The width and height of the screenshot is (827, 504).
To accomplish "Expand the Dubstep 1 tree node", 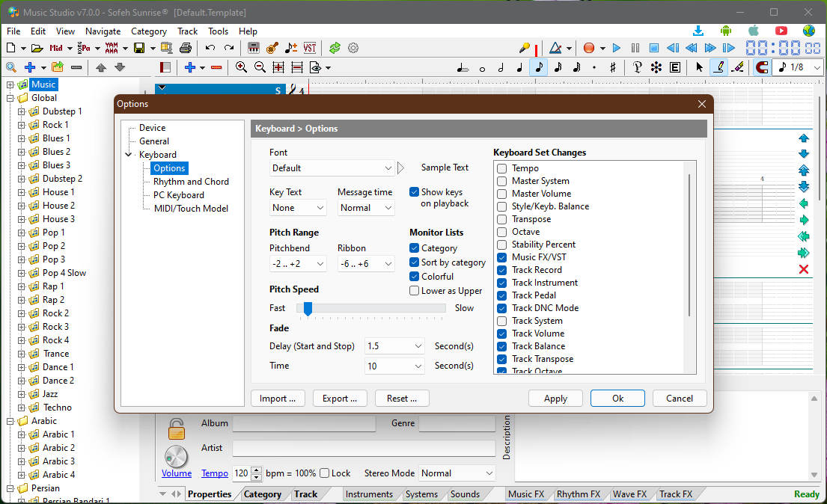I will 22,111.
